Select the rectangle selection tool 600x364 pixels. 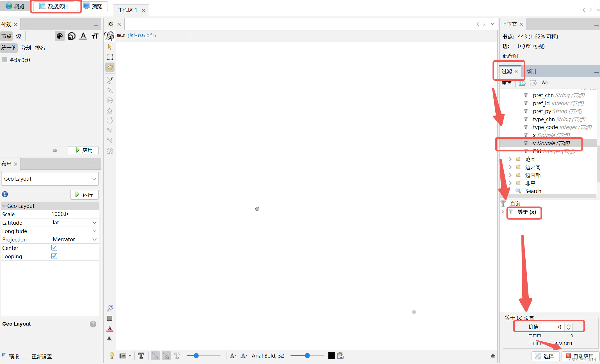[110, 57]
